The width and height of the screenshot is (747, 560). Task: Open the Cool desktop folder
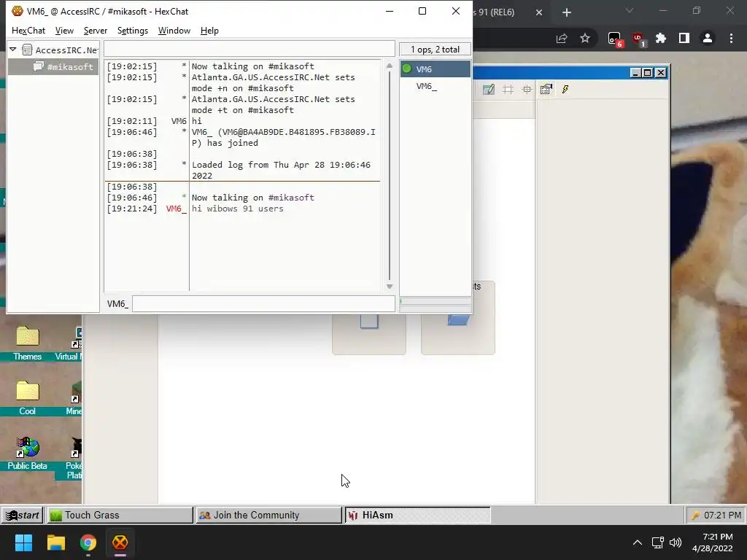click(27, 397)
